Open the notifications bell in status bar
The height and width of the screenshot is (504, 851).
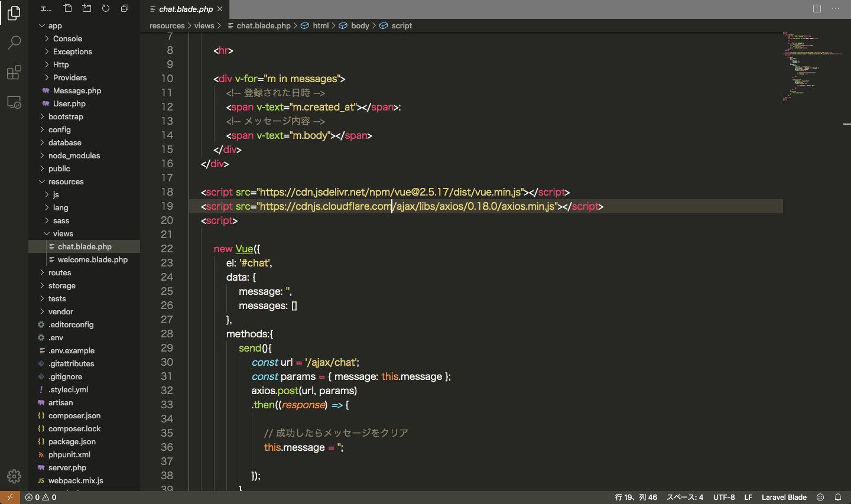[837, 498]
